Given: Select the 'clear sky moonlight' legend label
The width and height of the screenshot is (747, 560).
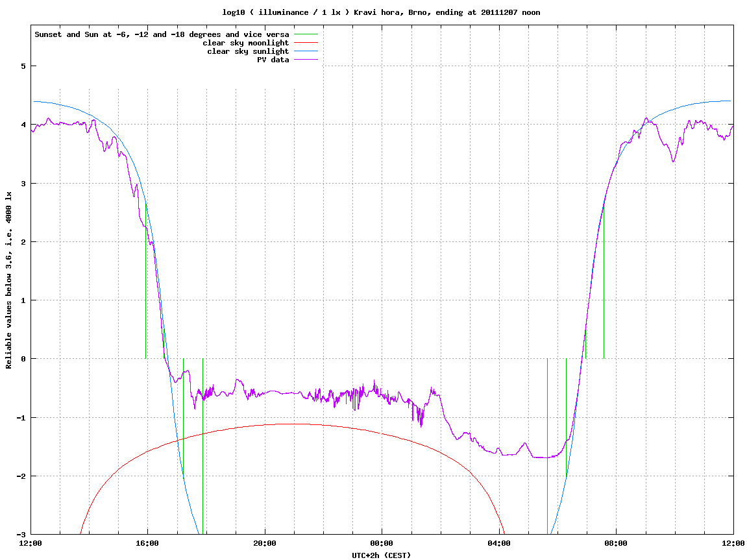Looking at the screenshot, I should [x=246, y=43].
